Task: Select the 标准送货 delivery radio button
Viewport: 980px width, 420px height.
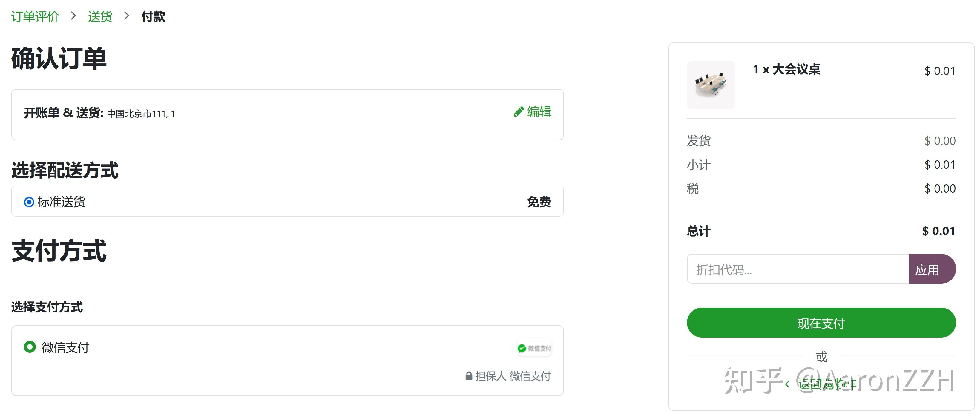Action: coord(29,202)
